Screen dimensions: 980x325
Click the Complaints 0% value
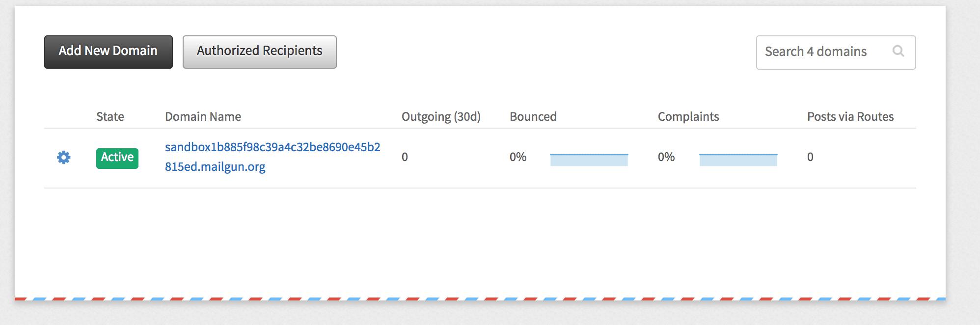click(666, 157)
